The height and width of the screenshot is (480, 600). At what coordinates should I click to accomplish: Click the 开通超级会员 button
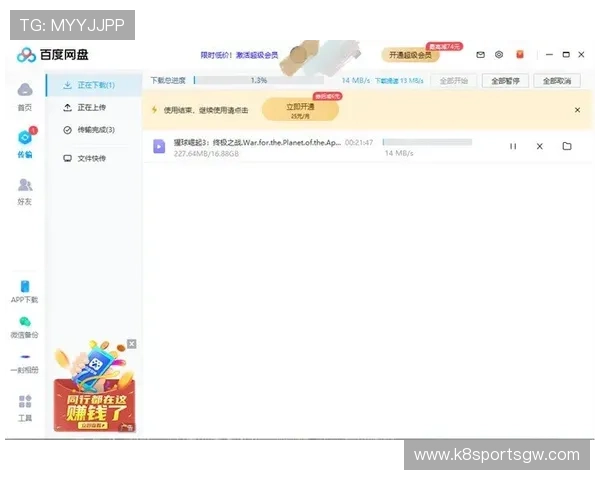410,55
